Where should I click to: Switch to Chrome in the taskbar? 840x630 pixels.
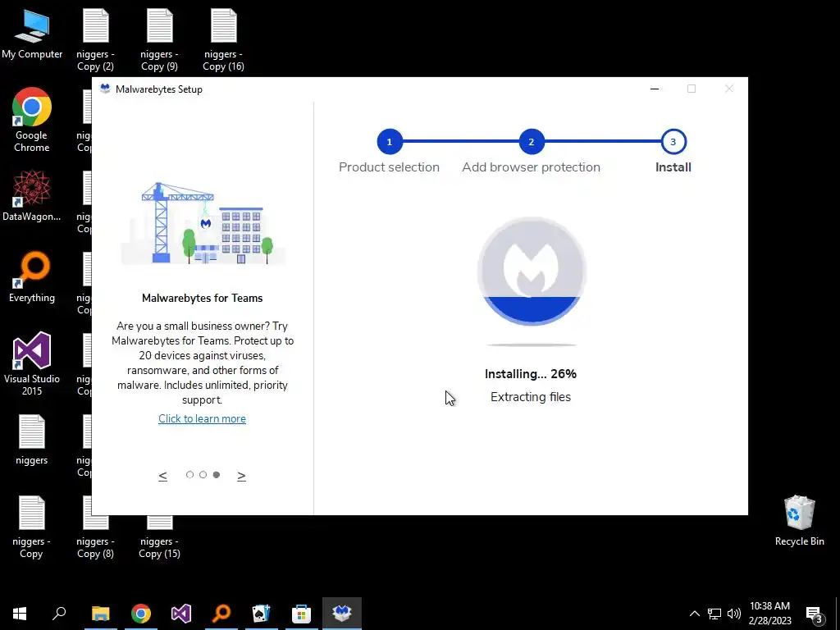click(x=141, y=614)
